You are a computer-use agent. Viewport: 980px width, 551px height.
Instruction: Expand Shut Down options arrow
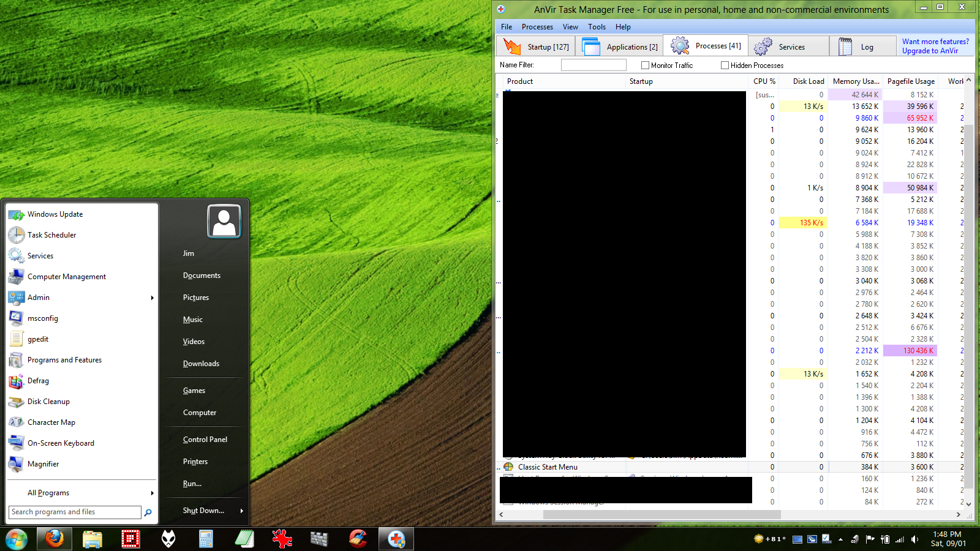pos(242,511)
